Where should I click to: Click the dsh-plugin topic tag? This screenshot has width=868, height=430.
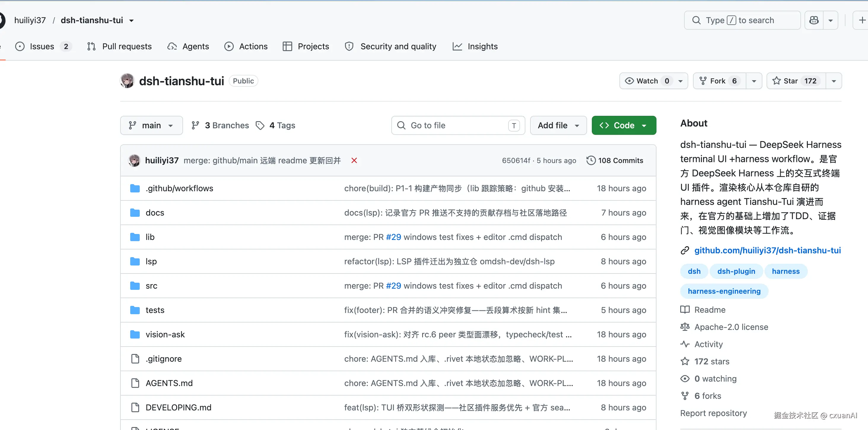[736, 271]
